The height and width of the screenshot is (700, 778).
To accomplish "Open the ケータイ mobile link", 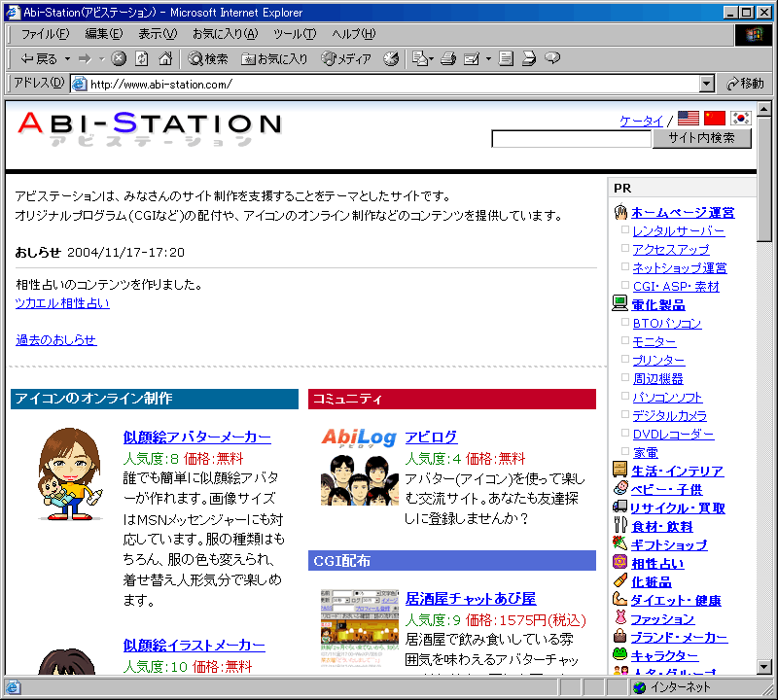I will pyautogui.click(x=641, y=121).
